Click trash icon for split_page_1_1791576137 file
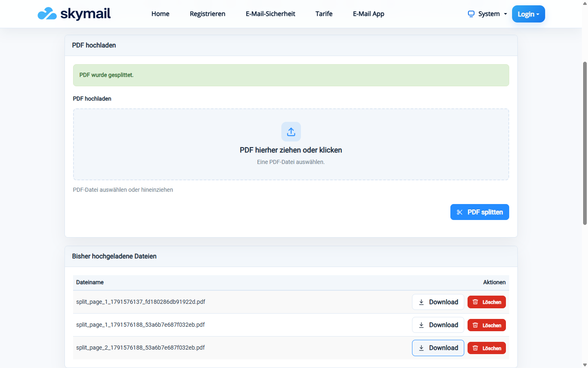The height and width of the screenshot is (368, 588). click(x=475, y=302)
